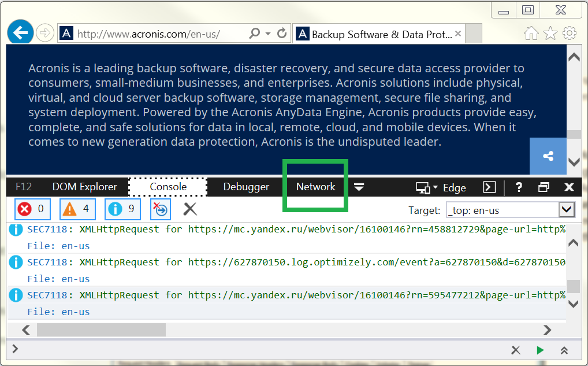Image resolution: width=588 pixels, height=366 pixels.
Task: Switch to the DOM Explorer tab
Action: point(85,187)
